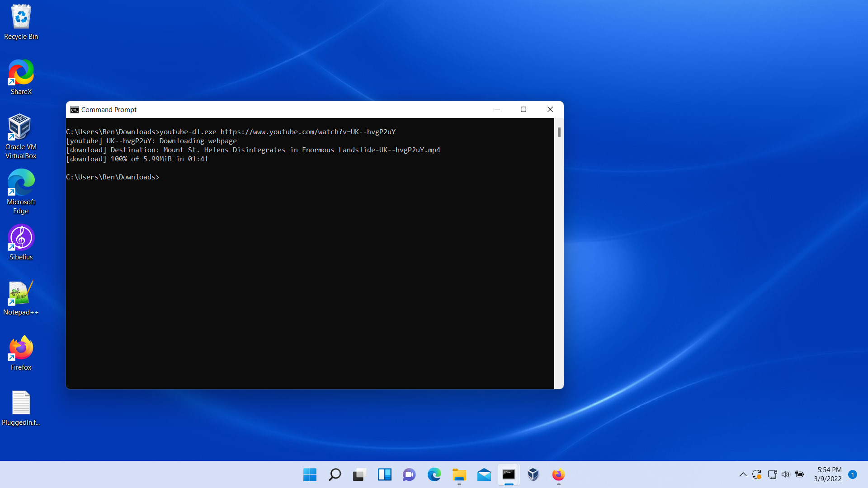Open the notification count badge
Image resolution: width=868 pixels, height=488 pixels.
click(853, 474)
